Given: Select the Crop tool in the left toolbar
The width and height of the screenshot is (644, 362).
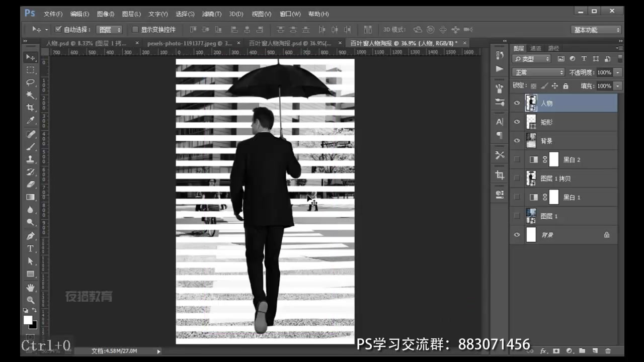Looking at the screenshot, I should 31,108.
